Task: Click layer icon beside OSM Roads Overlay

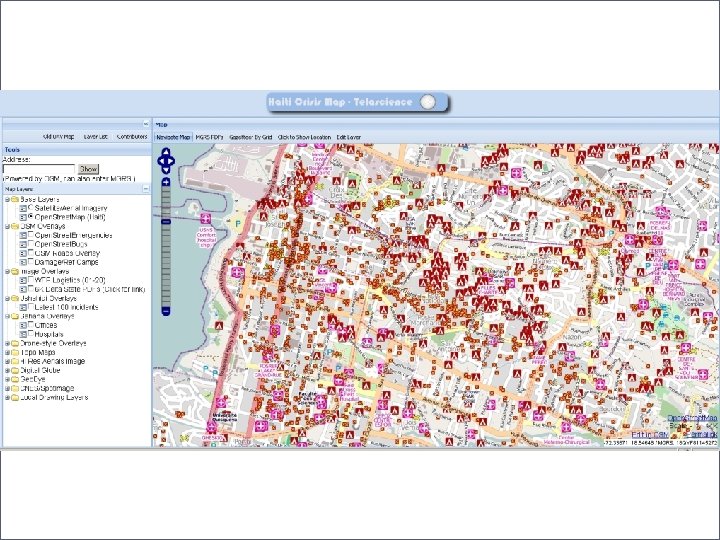Action: point(23,253)
